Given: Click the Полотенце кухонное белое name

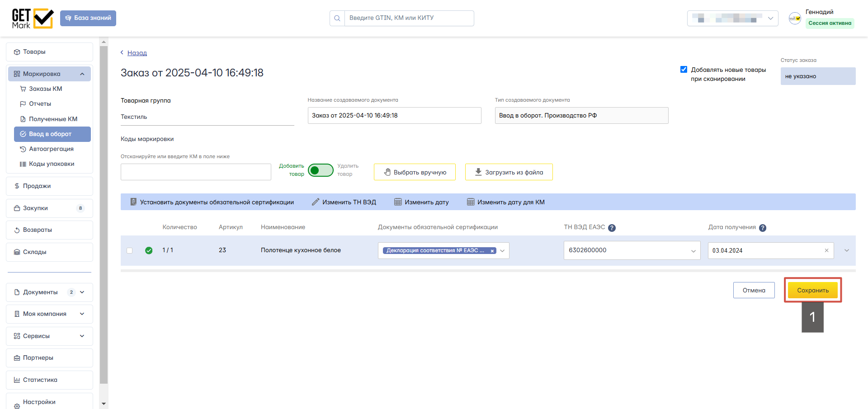Looking at the screenshot, I should coord(301,250).
